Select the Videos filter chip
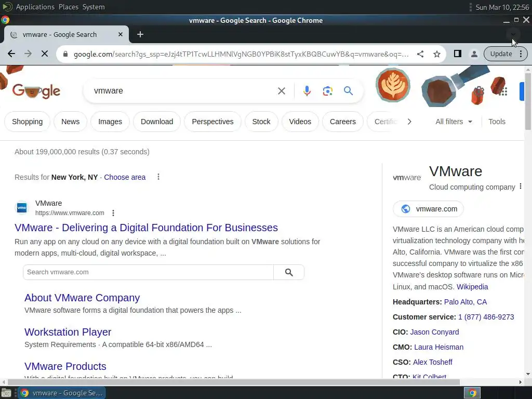Screen dimensions: 532x399 click(x=300, y=122)
